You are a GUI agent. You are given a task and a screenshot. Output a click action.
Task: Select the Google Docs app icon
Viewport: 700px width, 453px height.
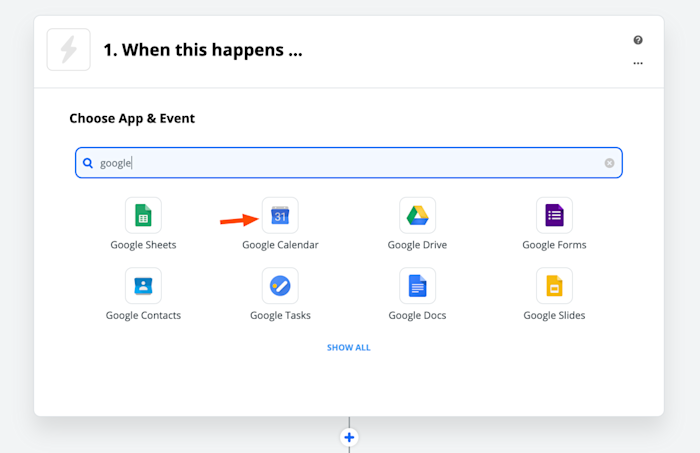pos(417,286)
